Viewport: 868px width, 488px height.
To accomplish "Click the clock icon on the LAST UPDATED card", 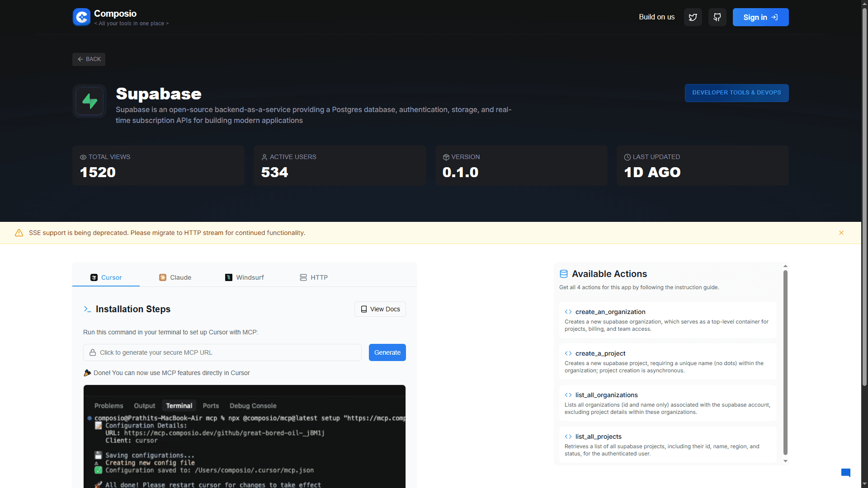I will coord(627,157).
